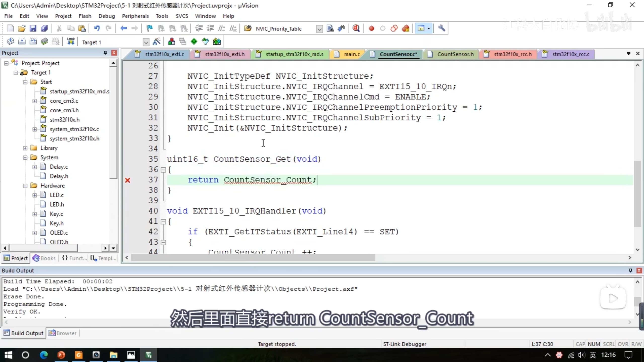Start debug session with magnifier icon
Screen dimensions: 644x362
[x=356, y=28]
